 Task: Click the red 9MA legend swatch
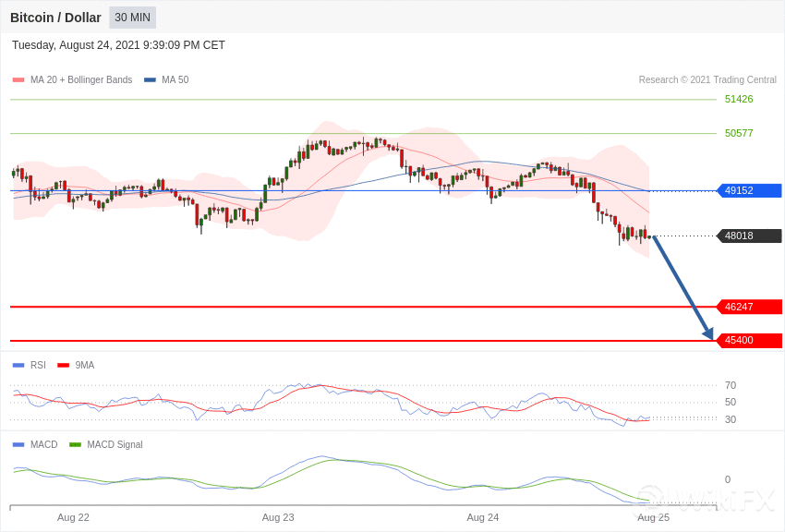(63, 366)
